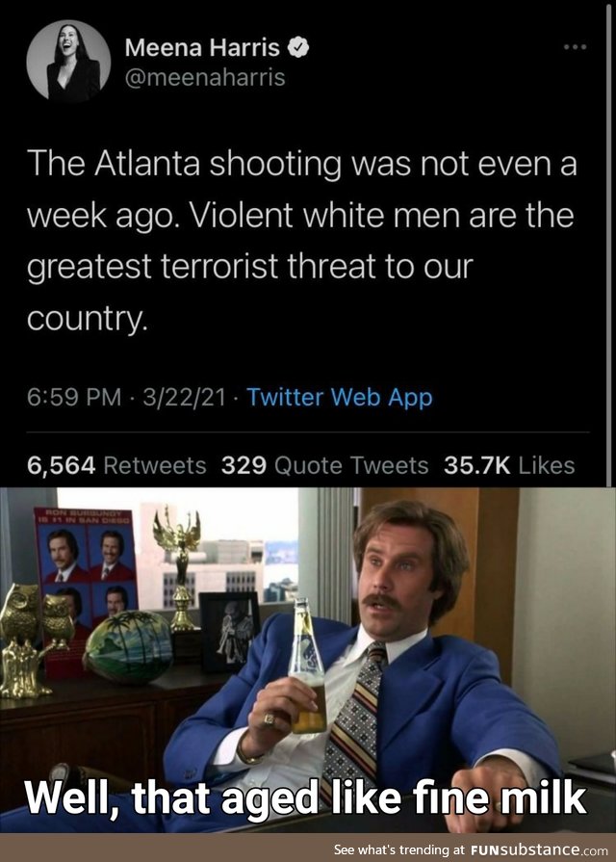The width and height of the screenshot is (616, 862).
Task: Click the beer bottle in the meme
Action: coord(307,666)
